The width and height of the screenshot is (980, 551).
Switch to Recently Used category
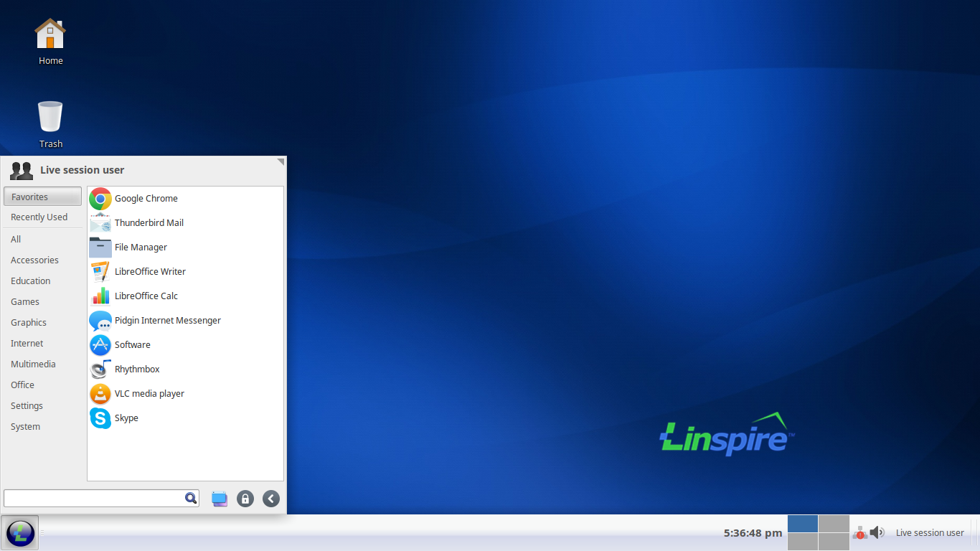click(x=42, y=217)
